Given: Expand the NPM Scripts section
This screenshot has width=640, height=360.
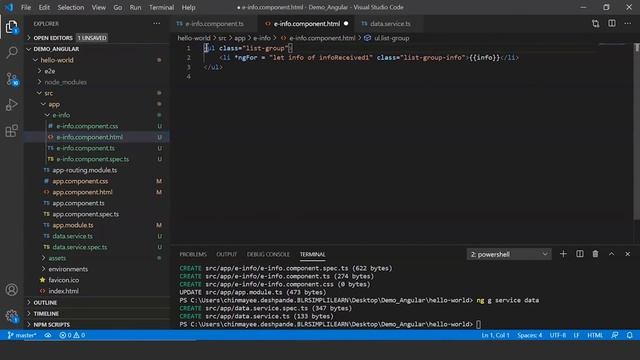Looking at the screenshot, I should [x=51, y=324].
